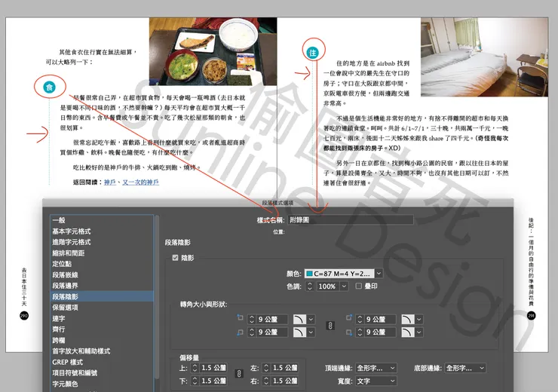The image size is (558, 392).
Task: Toggle the chain link between corner sizes
Action: [330, 326]
